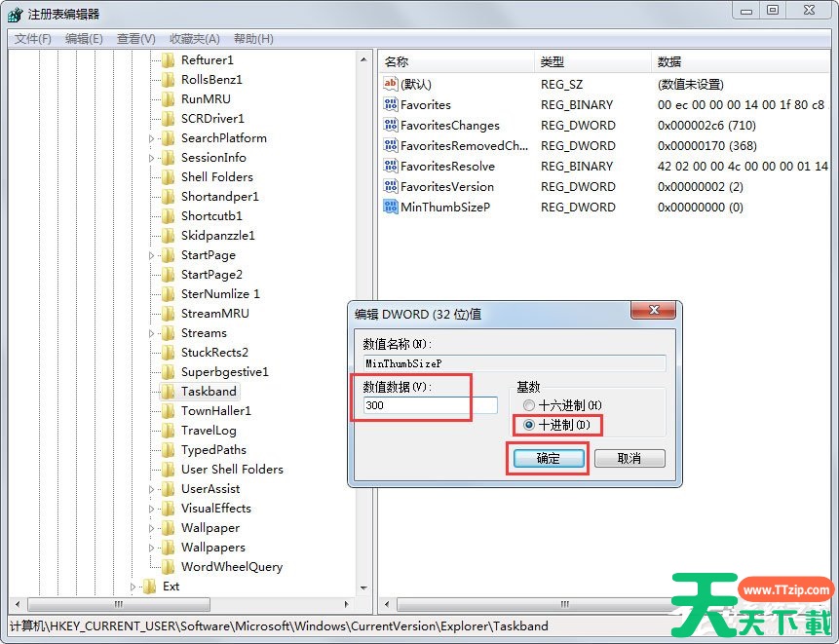Expand the VisualEffects tree node
This screenshot has width=839, height=644.
pos(151,509)
